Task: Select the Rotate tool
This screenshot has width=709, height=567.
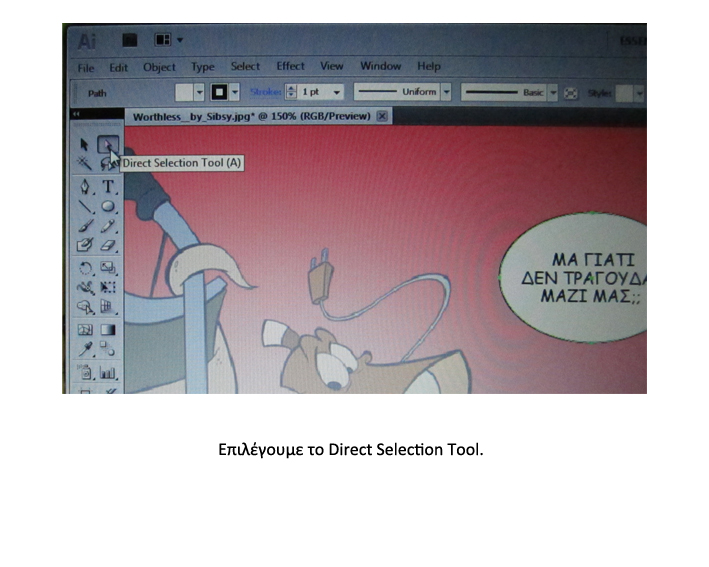Action: pos(85,268)
